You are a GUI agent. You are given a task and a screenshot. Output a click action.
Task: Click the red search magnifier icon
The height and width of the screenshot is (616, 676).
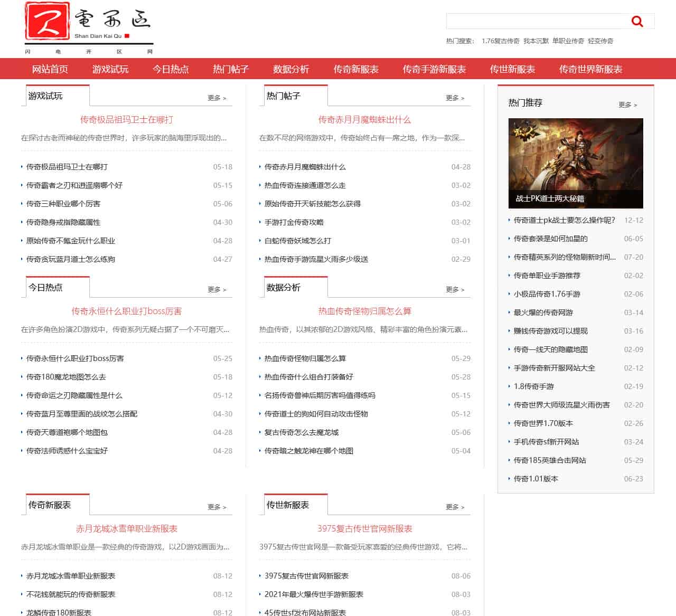[637, 21]
